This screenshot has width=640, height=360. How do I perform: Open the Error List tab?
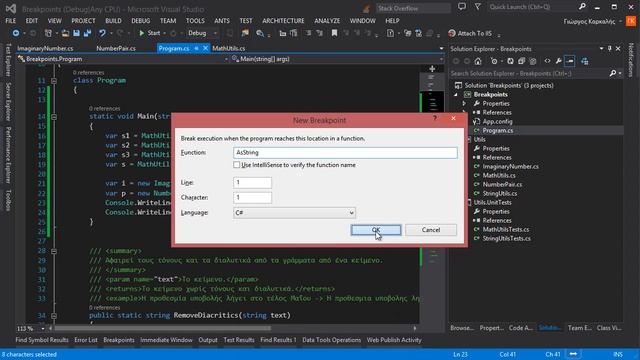pyautogui.click(x=86, y=340)
